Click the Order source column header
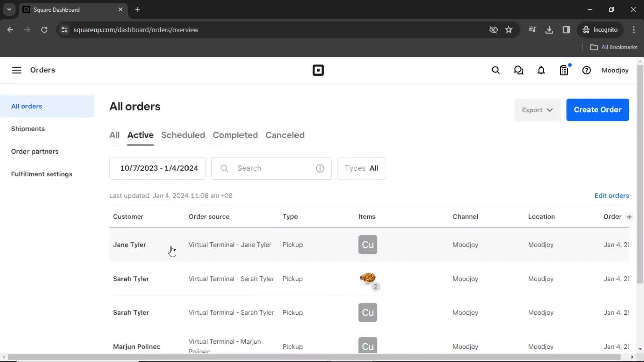 (209, 217)
